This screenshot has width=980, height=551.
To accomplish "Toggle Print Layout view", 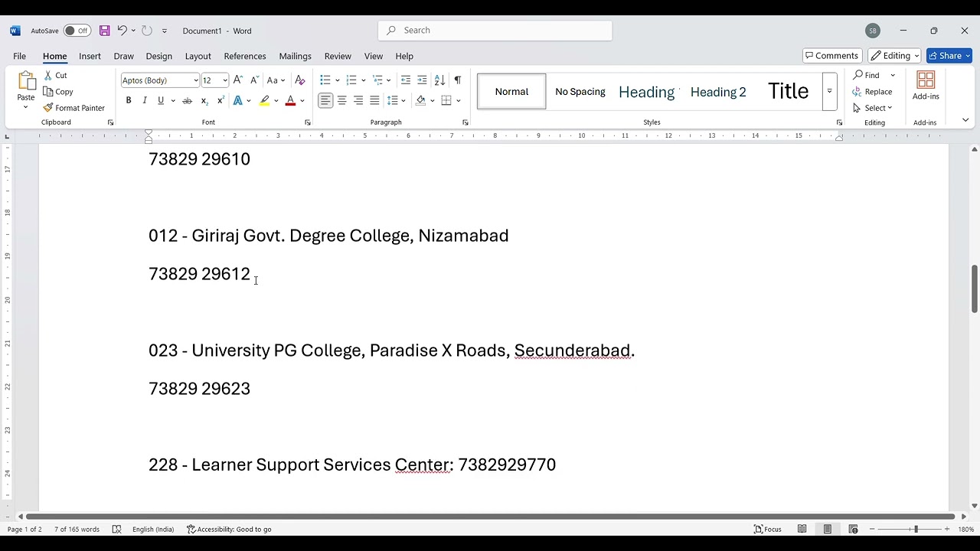I will coord(828,529).
